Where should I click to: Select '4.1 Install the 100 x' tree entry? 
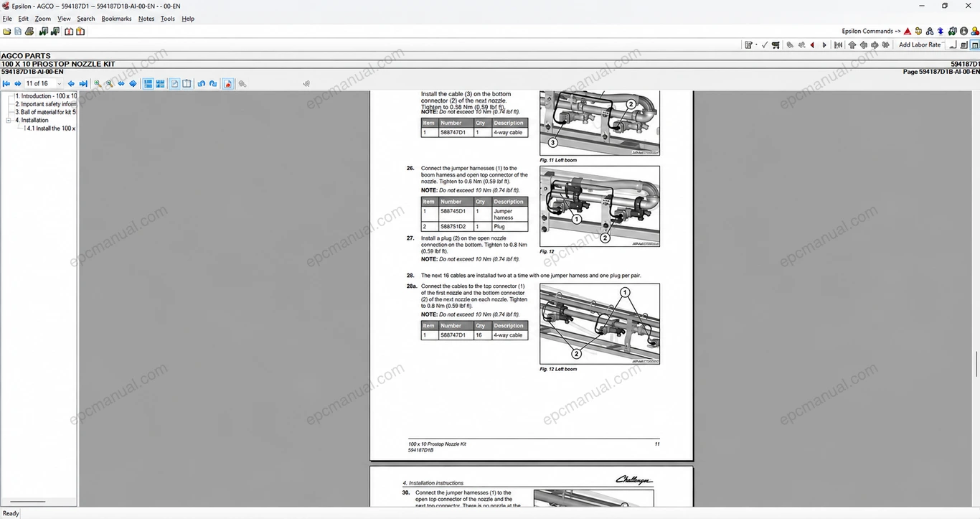pos(51,128)
